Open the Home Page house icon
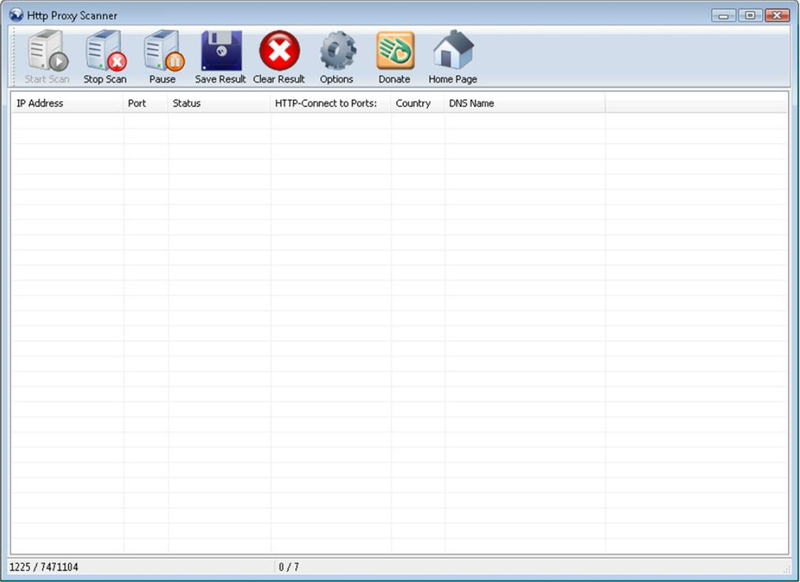This screenshot has width=800, height=582. click(x=453, y=56)
